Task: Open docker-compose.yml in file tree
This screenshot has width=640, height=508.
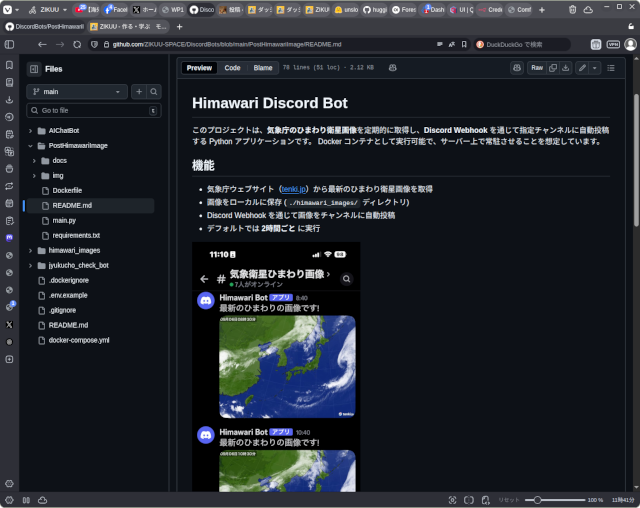Action: point(79,340)
